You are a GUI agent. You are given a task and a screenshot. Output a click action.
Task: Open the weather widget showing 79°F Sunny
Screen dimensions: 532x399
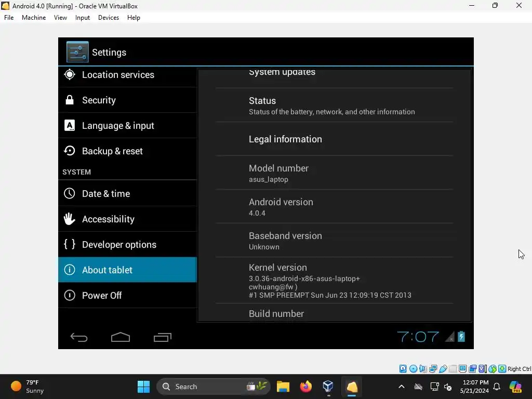28,387
